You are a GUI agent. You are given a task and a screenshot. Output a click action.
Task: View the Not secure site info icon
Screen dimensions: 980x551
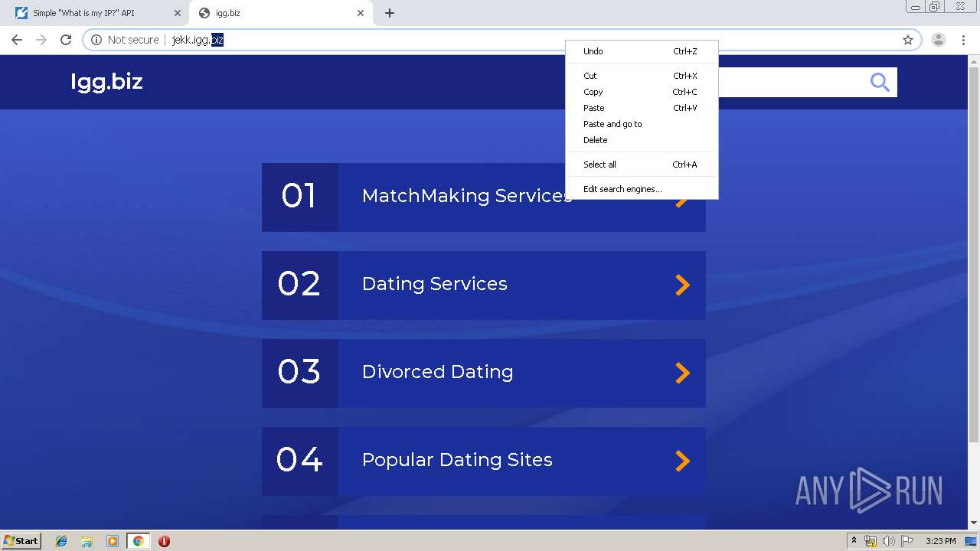point(96,40)
